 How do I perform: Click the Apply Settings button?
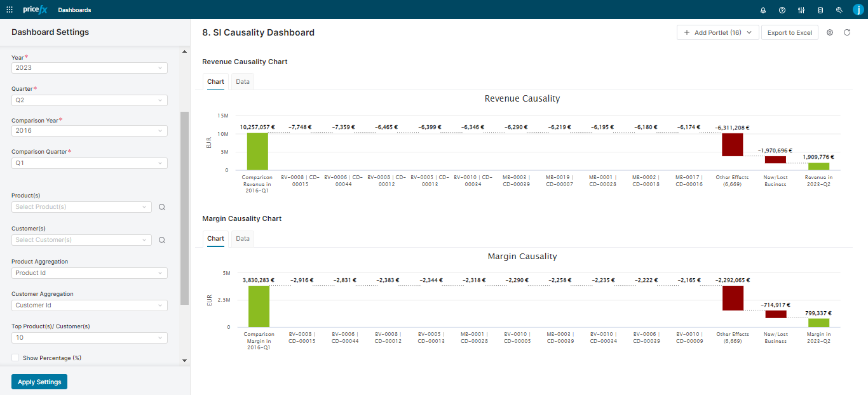coord(39,382)
